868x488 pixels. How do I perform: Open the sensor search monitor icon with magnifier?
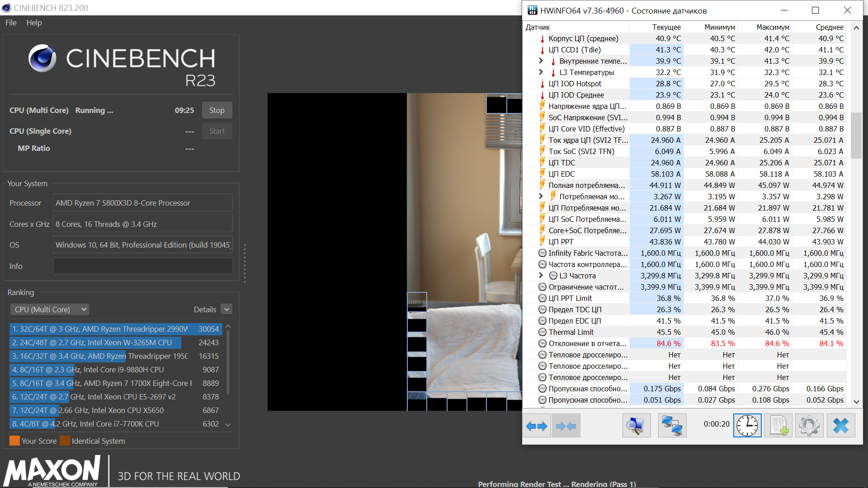coord(636,426)
